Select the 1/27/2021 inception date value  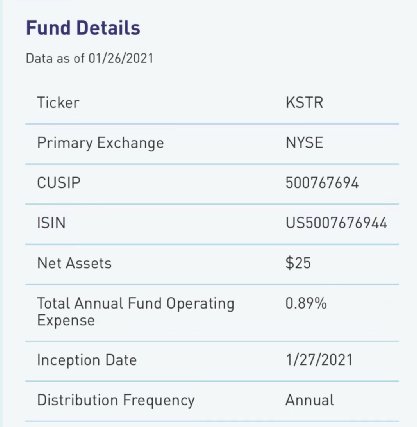(x=319, y=360)
